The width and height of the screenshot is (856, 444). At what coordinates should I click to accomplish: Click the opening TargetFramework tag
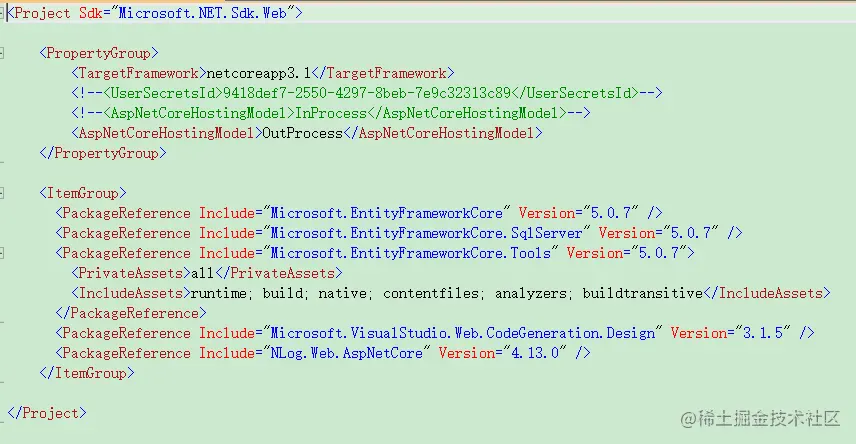click(139, 73)
